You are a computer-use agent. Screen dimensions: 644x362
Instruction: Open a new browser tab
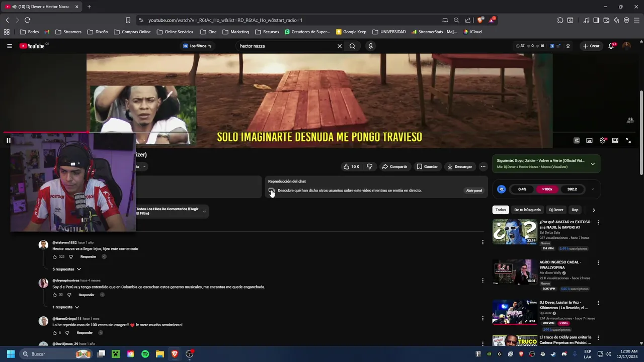89,7
